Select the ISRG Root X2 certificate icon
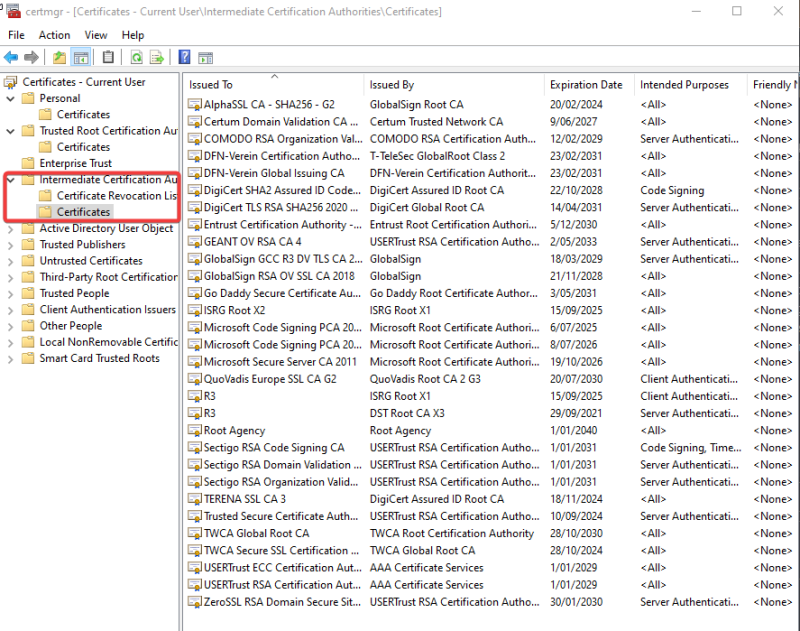This screenshot has width=800, height=631. (x=195, y=310)
